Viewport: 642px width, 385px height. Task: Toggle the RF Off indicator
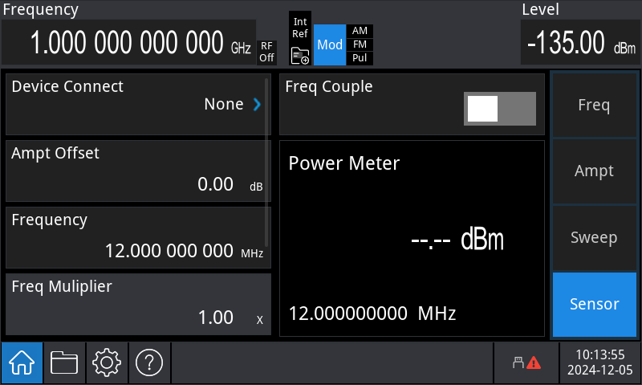tap(267, 52)
